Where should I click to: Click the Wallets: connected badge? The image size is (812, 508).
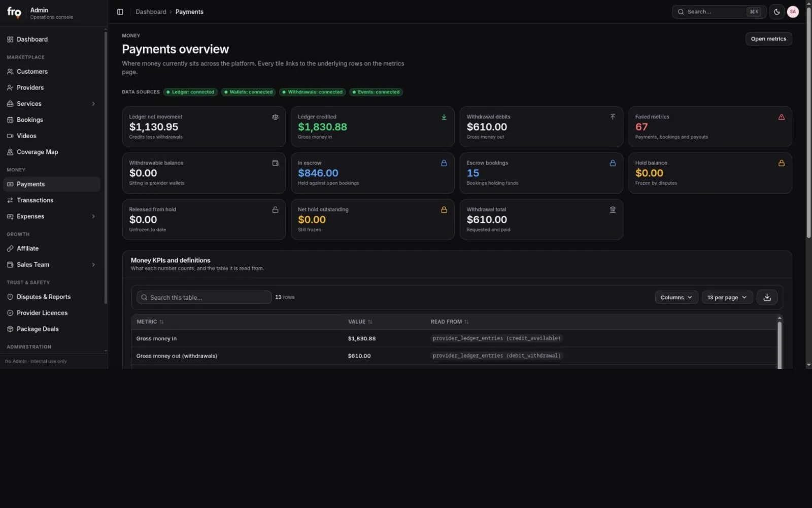249,92
